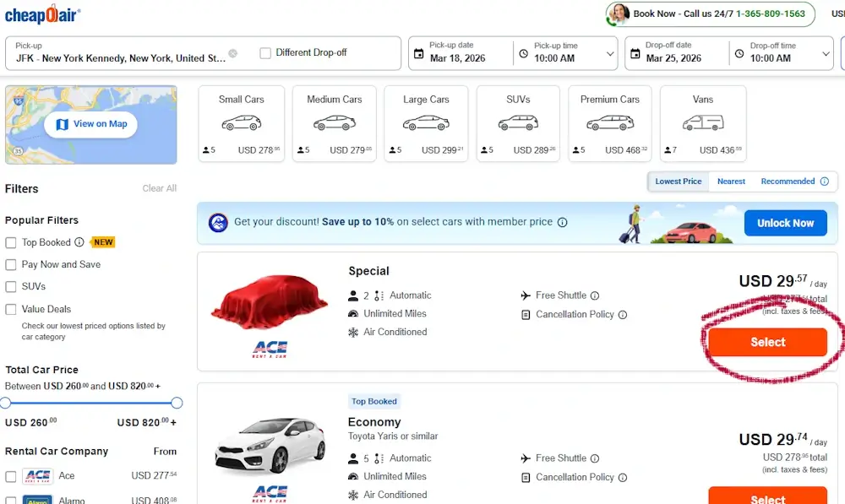Show Free Shuttle info for Economy car

click(595, 458)
